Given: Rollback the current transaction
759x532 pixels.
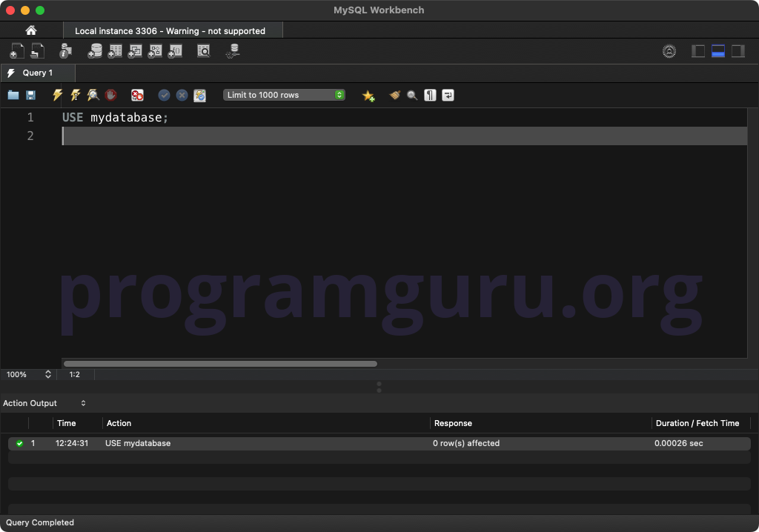Looking at the screenshot, I should point(182,95).
